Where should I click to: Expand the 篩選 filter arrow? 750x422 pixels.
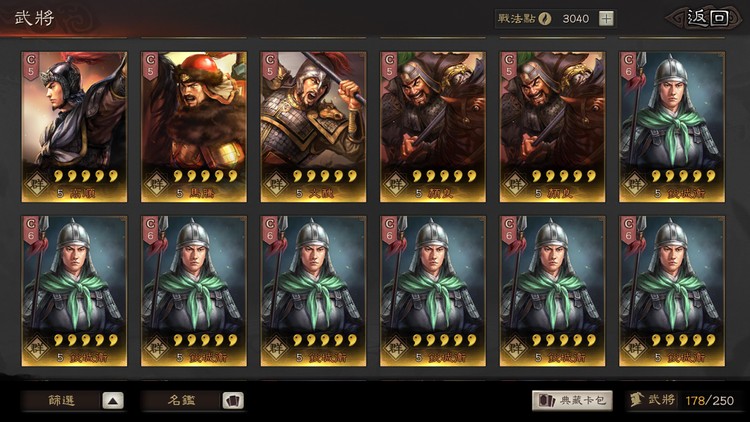[x=113, y=400]
